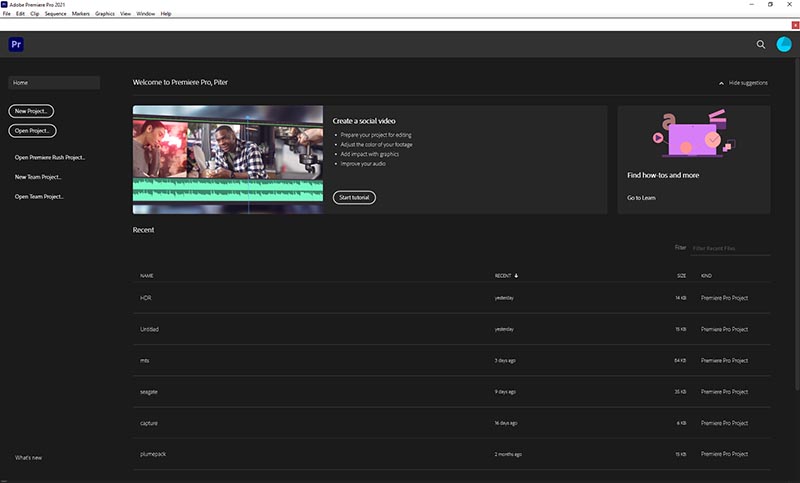Screen dimensions: 800x483
Task: Open the Graphics menu
Action: pyautogui.click(x=105, y=14)
